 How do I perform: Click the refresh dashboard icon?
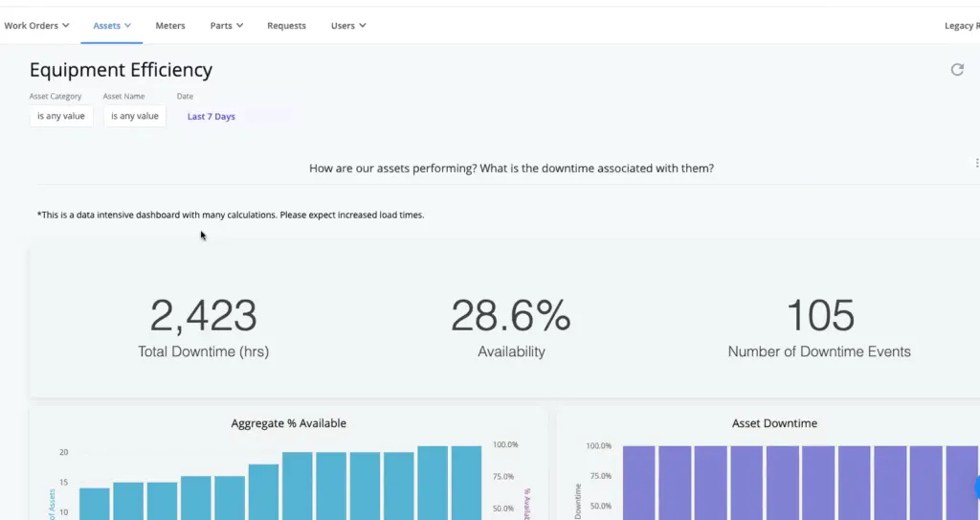click(956, 70)
